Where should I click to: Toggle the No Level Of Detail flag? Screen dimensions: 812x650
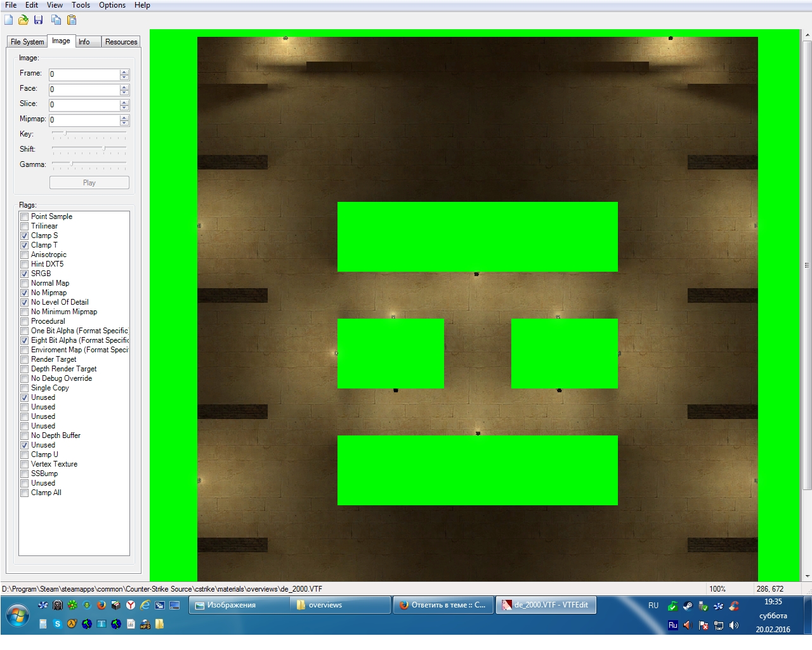click(24, 303)
